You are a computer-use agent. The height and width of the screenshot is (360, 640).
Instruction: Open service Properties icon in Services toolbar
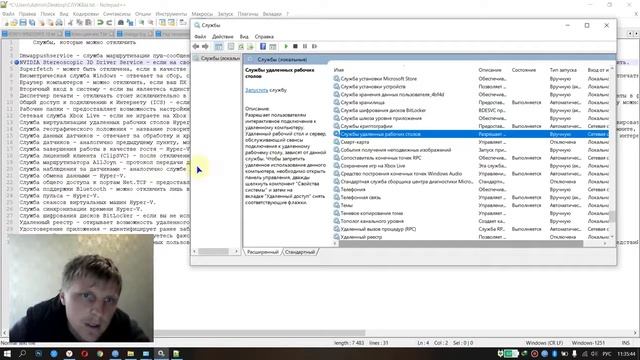click(231, 47)
